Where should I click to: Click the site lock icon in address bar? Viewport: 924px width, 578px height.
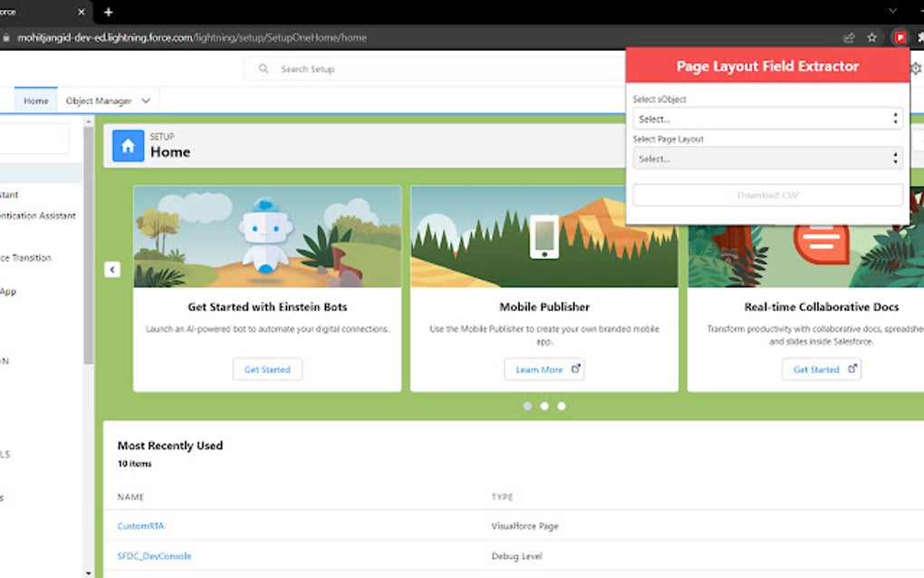point(6,37)
